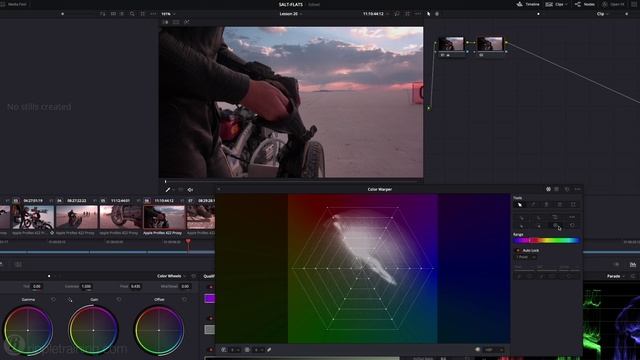Reset the Gain color wheel
Image resolution: width=640 pixels, height=360 pixels.
click(x=119, y=300)
